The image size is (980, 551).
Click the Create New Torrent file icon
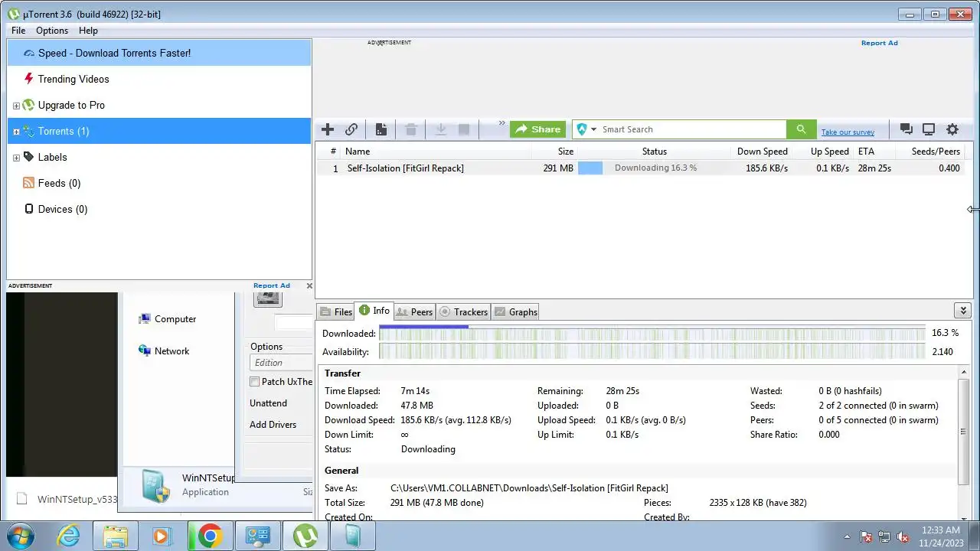tap(381, 129)
